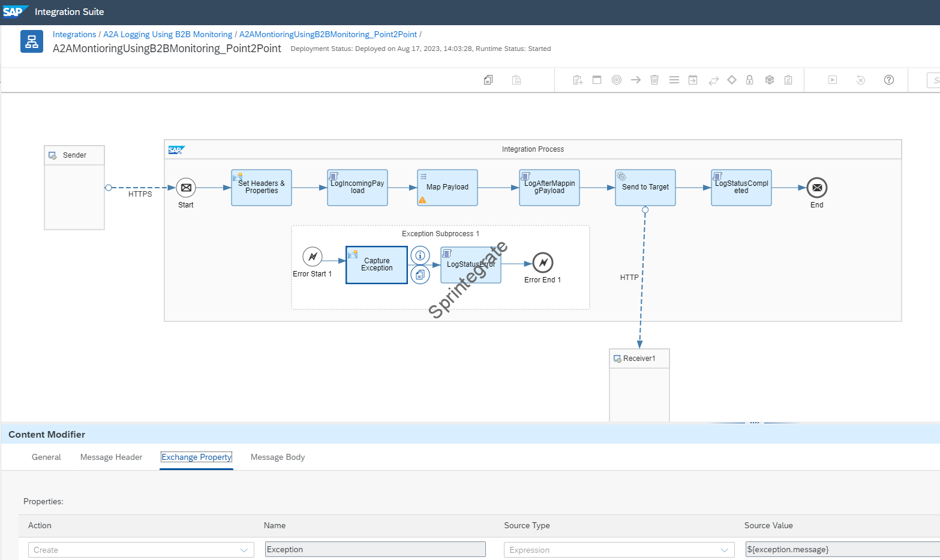The image size is (940, 560).
Task: Select the Capture Exception step
Action: click(x=377, y=265)
